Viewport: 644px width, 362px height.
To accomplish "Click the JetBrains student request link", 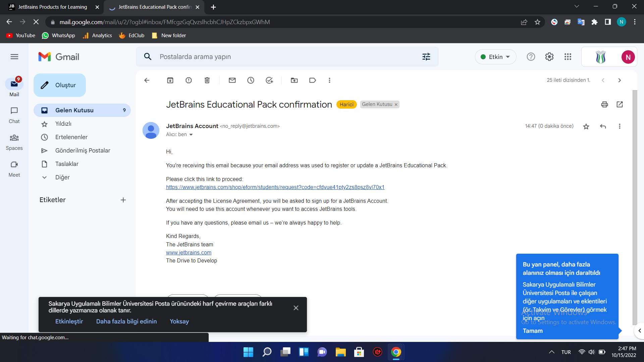I will click(x=275, y=187).
